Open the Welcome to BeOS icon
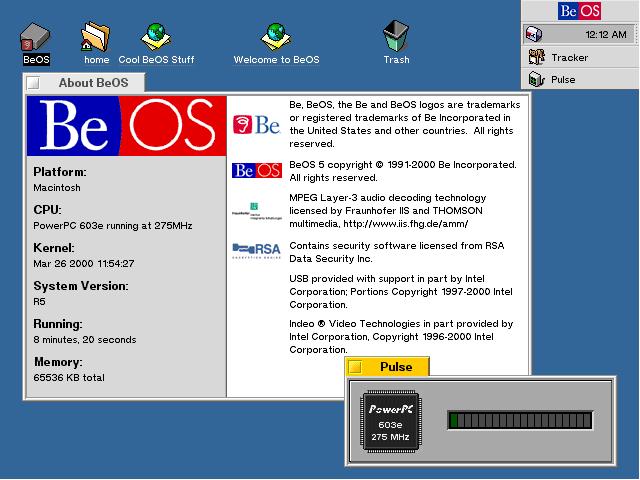The image size is (640, 480). pyautogui.click(x=276, y=37)
